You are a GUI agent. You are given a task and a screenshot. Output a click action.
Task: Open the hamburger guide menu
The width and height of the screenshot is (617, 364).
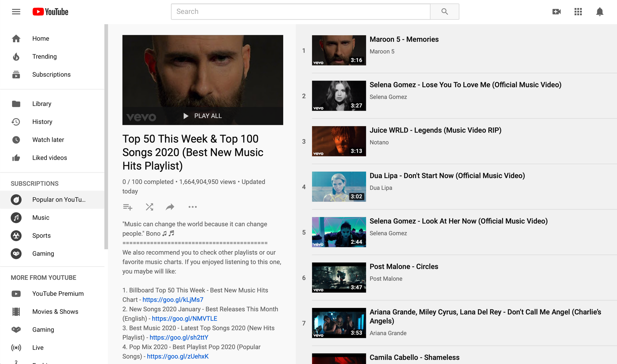point(16,12)
